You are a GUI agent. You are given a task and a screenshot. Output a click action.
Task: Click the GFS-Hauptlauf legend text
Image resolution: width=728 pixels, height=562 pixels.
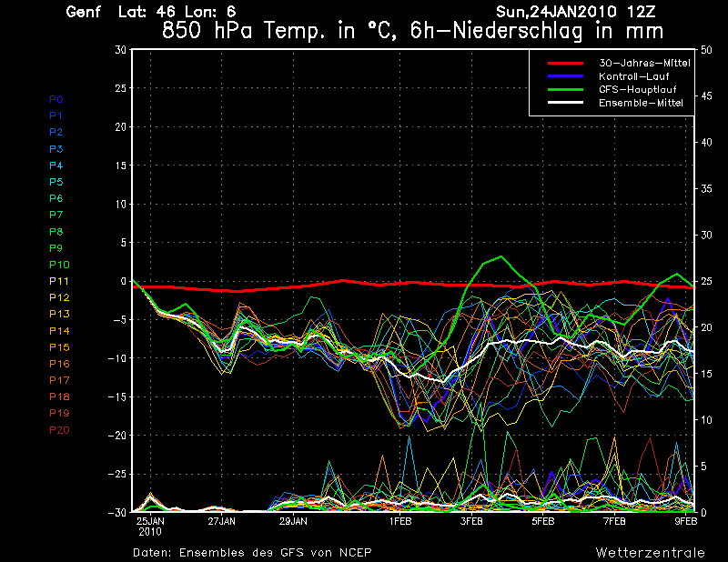tap(638, 89)
